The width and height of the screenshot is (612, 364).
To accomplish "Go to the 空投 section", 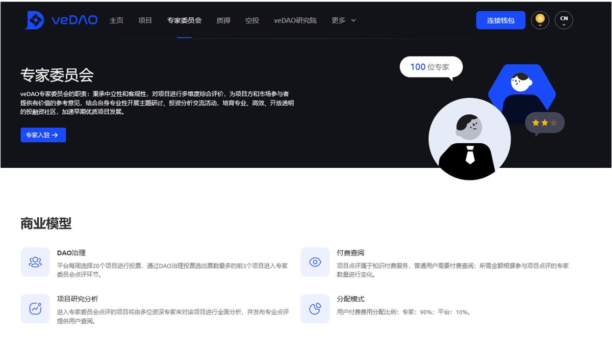I will (251, 20).
